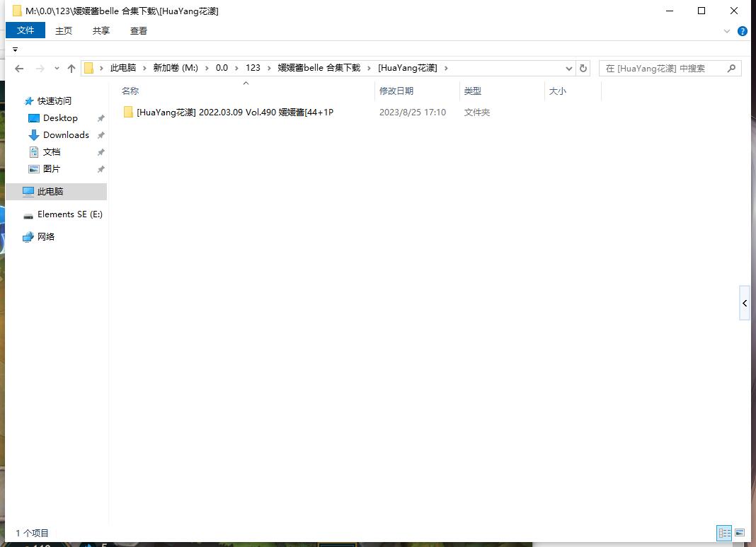Viewport: 756px width, 547px height.
Task: Navigate to 123 breadcrumb
Action: (x=253, y=68)
